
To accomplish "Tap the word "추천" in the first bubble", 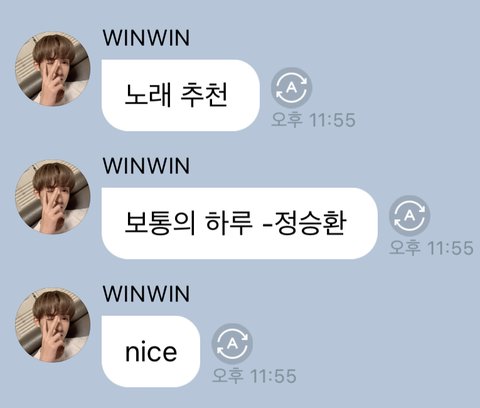I will 204,95.
